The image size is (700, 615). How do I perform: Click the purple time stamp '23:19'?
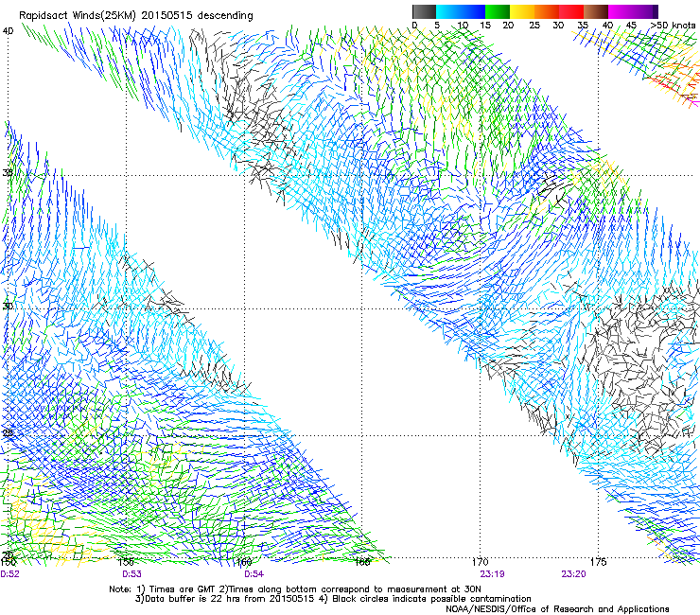493,574
